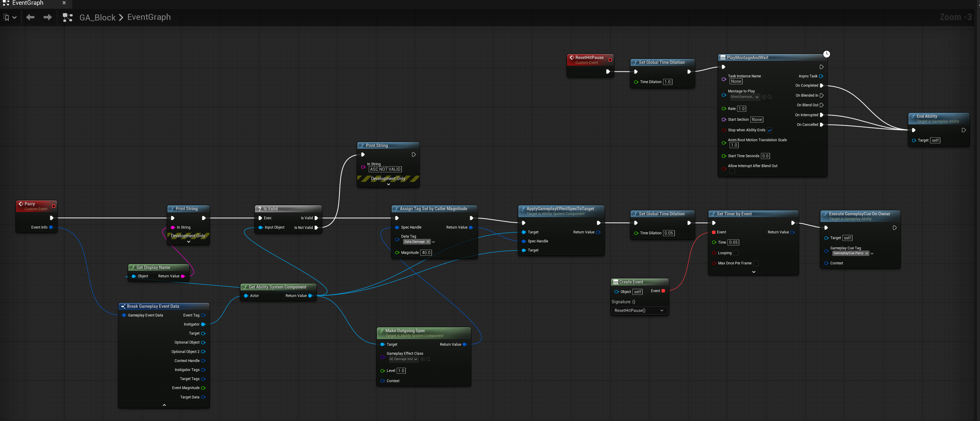
Task: Remove the Data.Damage tag
Action: click(x=428, y=242)
